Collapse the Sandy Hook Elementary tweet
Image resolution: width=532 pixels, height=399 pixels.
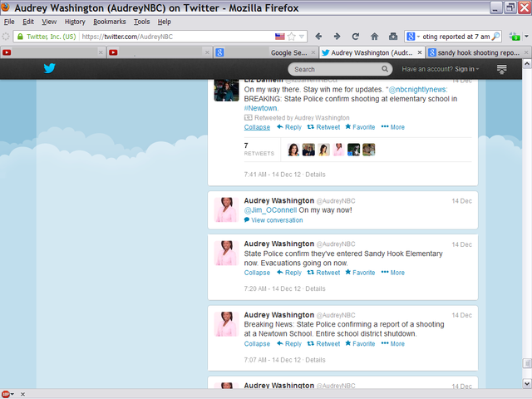(x=257, y=273)
